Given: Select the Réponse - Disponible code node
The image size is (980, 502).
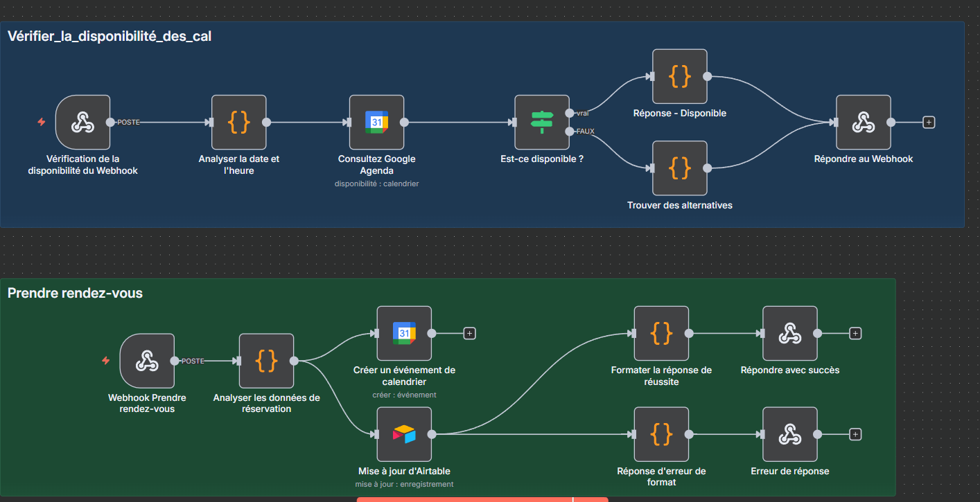Looking at the screenshot, I should pyautogui.click(x=679, y=76).
